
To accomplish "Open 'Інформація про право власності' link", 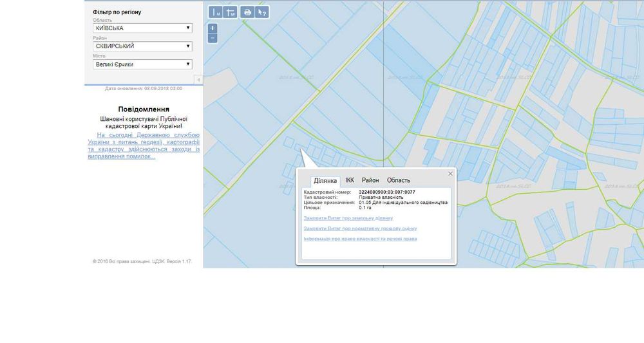I will [360, 239].
